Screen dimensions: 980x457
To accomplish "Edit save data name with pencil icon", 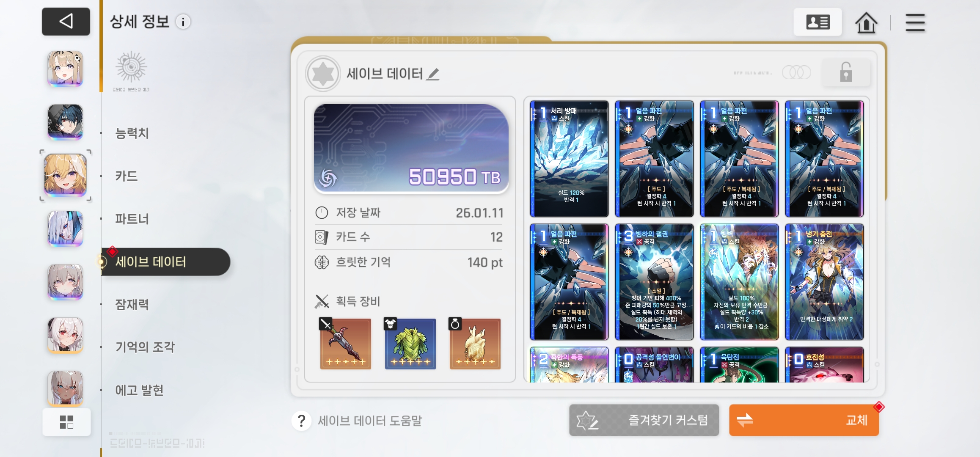I will (x=432, y=74).
